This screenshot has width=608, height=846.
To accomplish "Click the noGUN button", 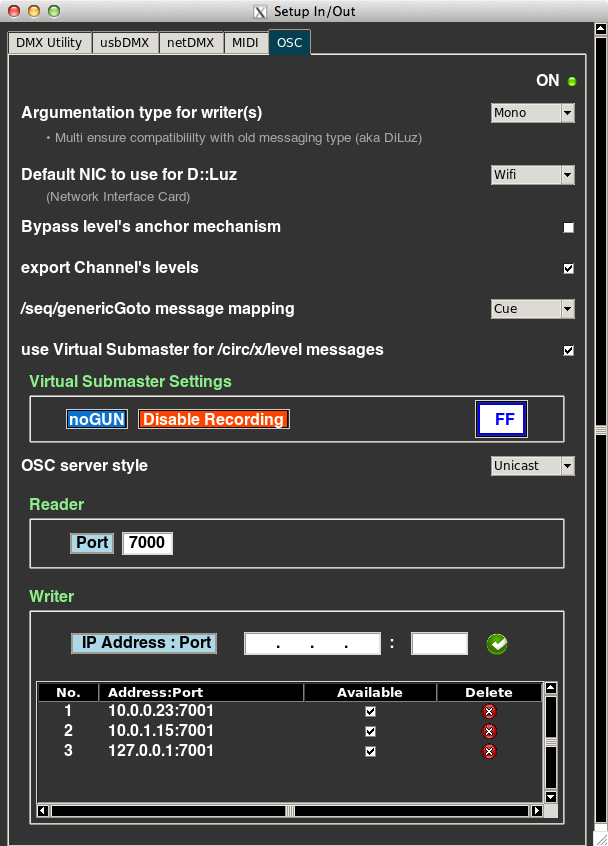I will point(97,420).
